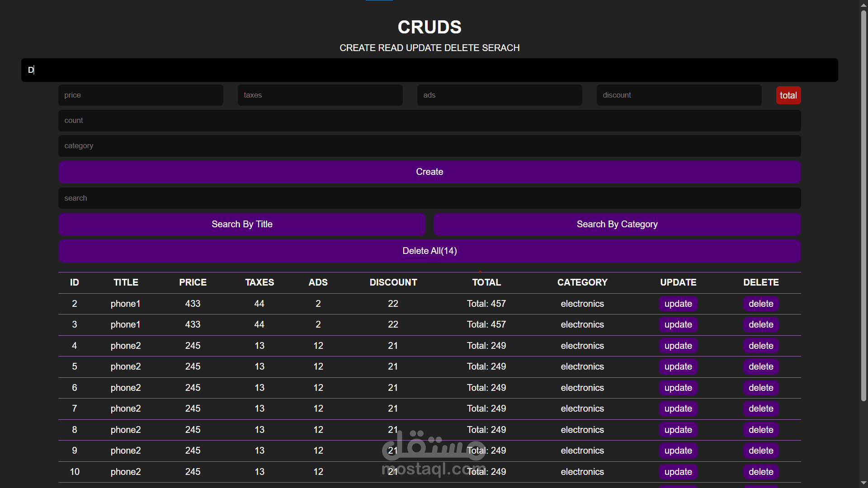Click delete for row ID 8

coord(760,430)
